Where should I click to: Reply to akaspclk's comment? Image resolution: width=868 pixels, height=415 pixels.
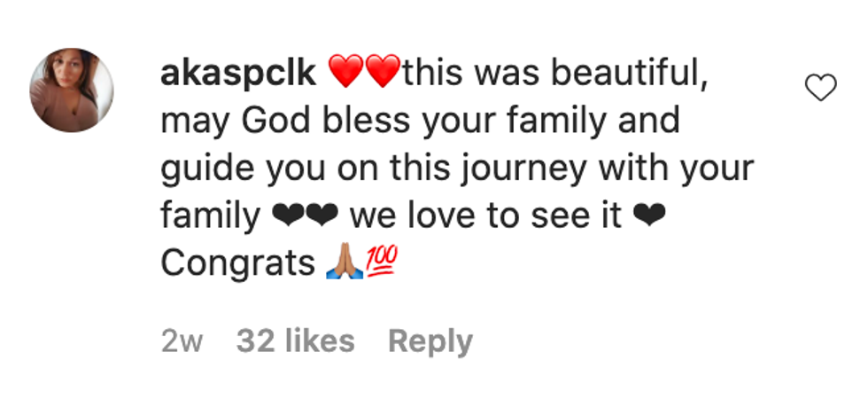coord(430,341)
